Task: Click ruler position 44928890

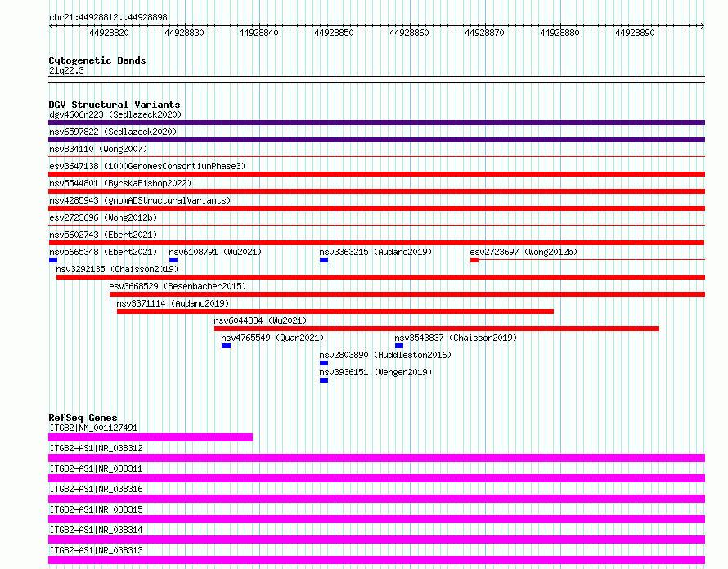Action: (635, 33)
